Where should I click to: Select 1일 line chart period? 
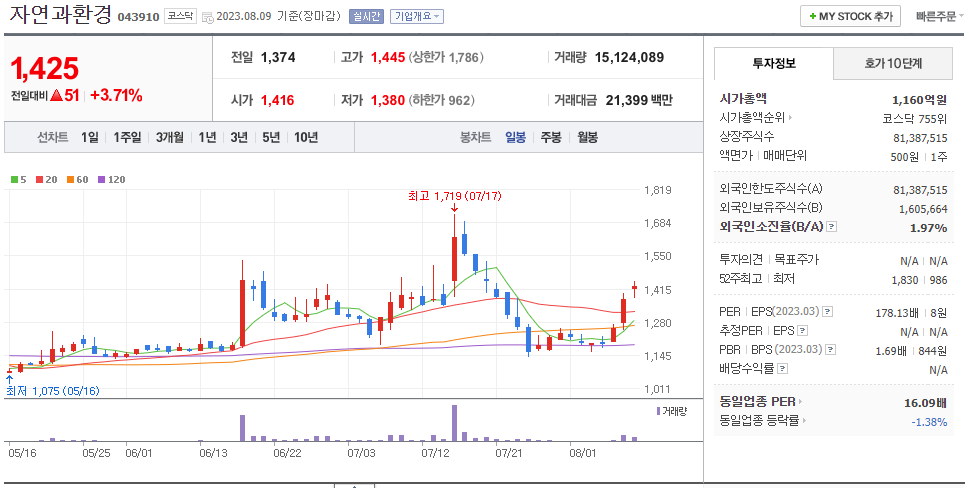[90, 137]
